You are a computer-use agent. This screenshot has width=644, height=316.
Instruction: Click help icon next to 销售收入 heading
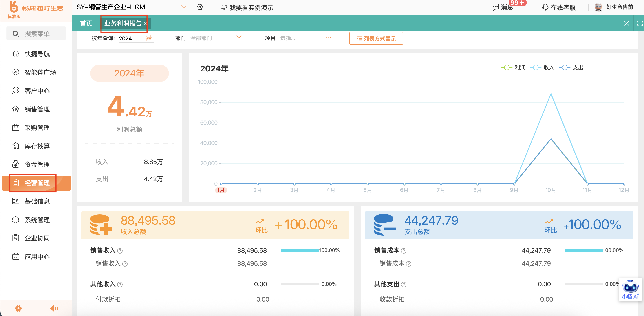(120, 251)
